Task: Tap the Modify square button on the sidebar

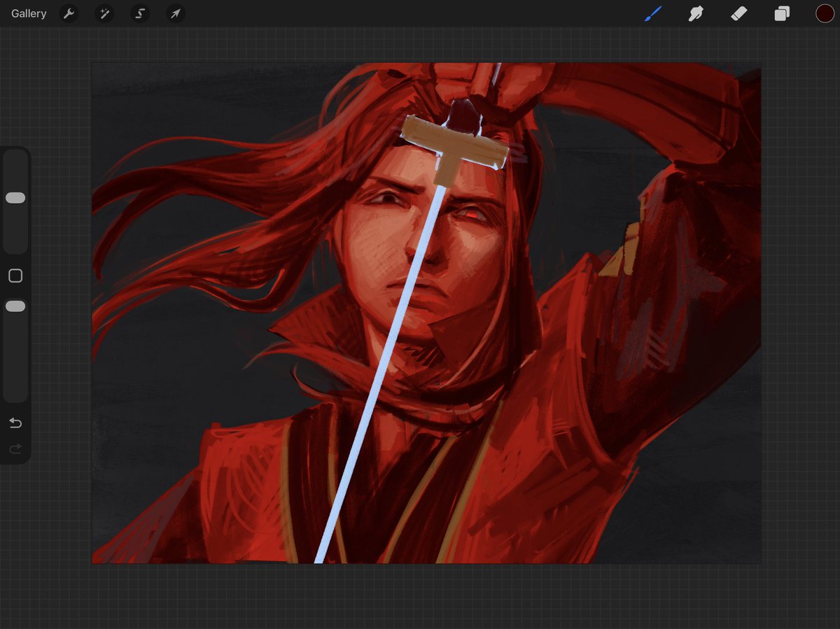Action: (x=15, y=276)
